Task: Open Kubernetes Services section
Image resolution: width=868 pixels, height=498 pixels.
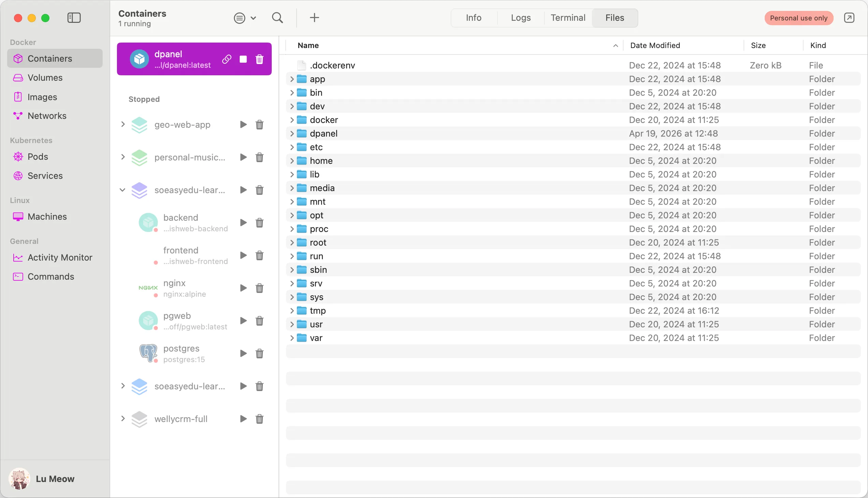Action: point(55,176)
